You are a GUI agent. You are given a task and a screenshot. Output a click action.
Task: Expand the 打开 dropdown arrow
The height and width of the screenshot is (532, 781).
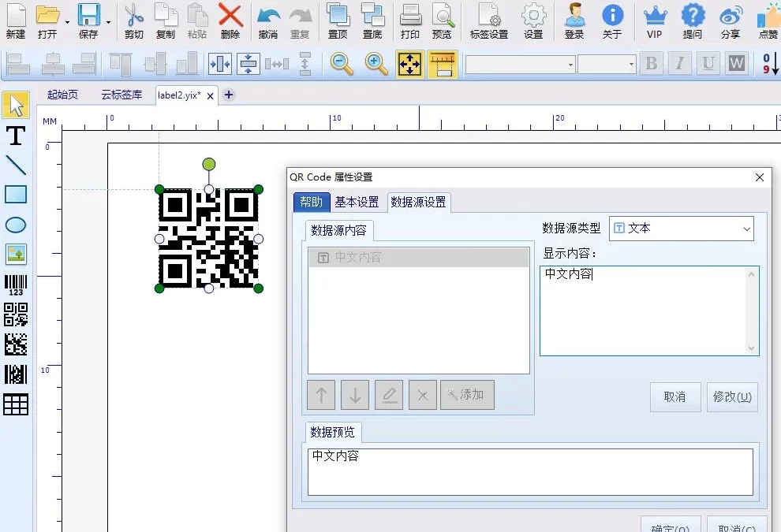pyautogui.click(x=67, y=22)
